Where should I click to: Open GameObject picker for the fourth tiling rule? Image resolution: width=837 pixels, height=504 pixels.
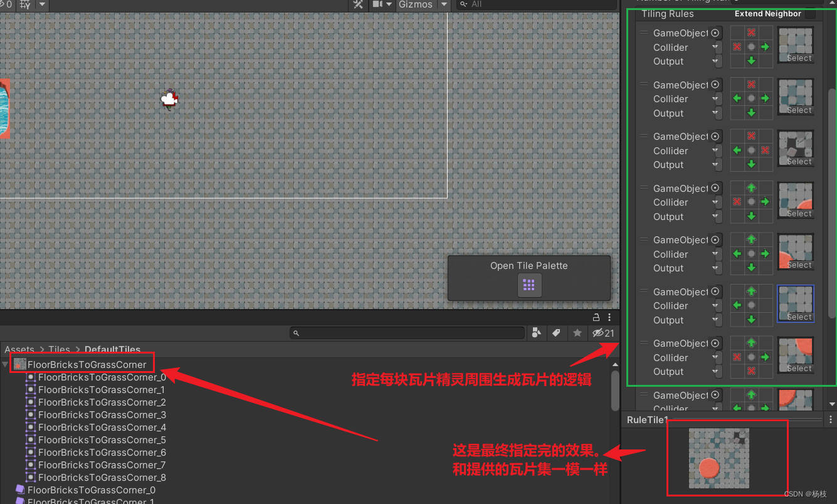coord(716,188)
